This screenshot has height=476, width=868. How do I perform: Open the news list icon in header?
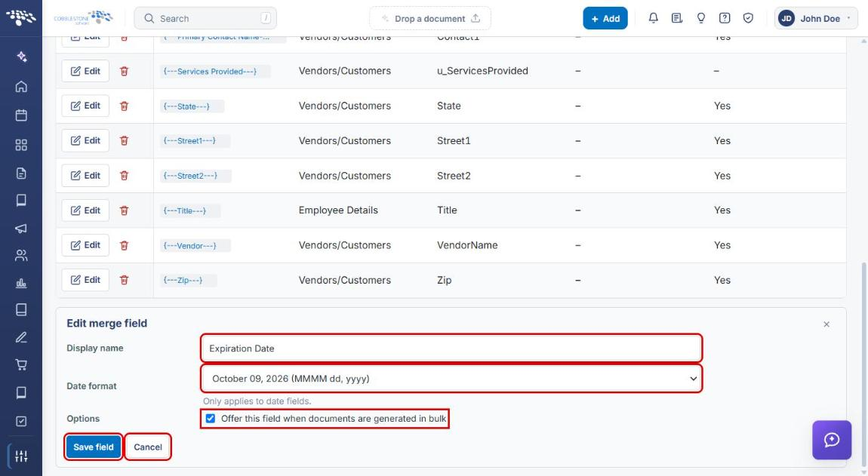(x=676, y=18)
